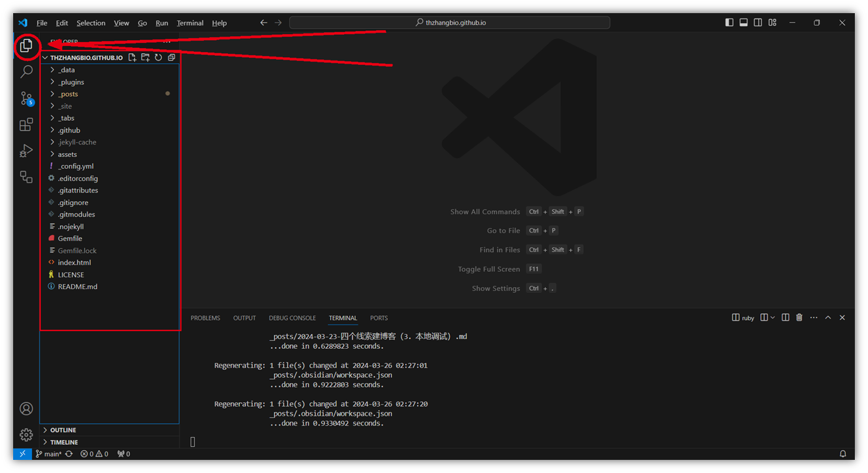The height and width of the screenshot is (473, 868).
Task: Switch to the PROBLEMS tab
Action: 205,318
